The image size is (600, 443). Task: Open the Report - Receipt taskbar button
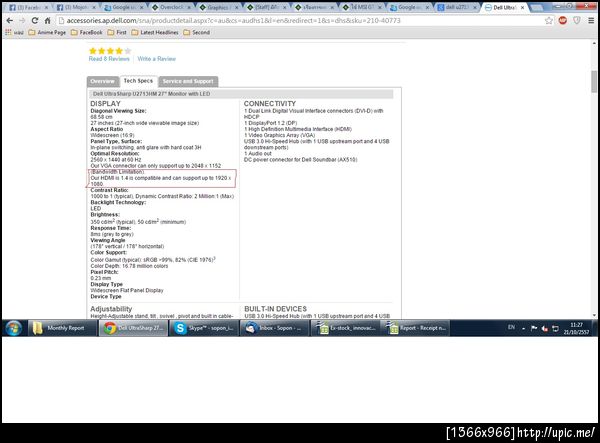click(x=416, y=328)
